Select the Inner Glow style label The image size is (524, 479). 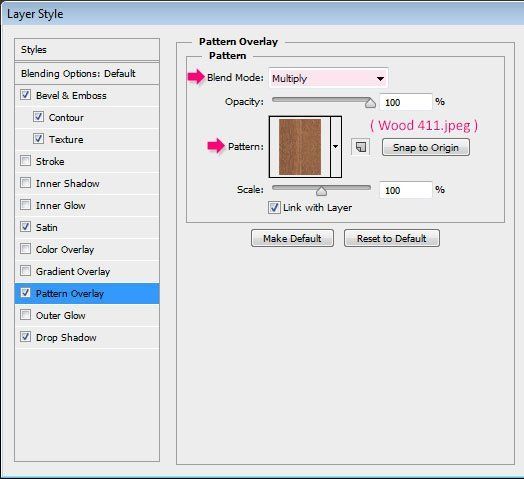pos(60,206)
